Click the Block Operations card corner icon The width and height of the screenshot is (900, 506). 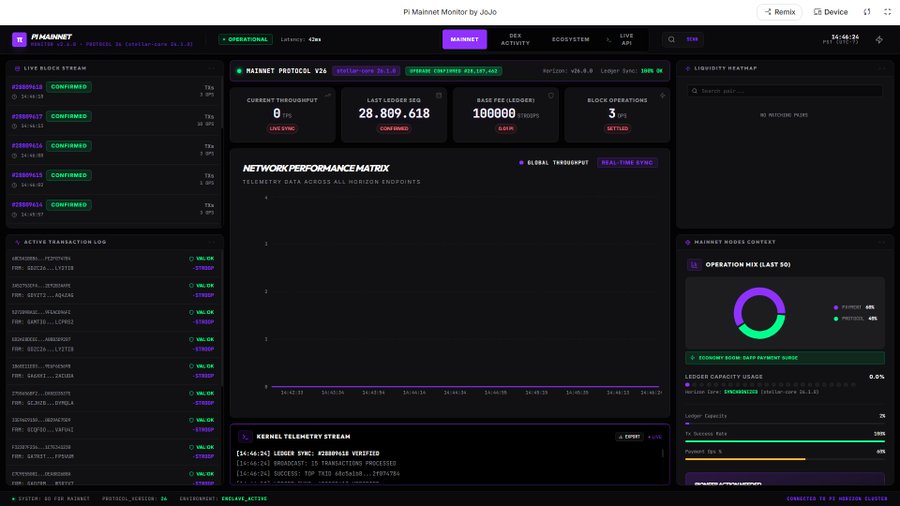662,96
